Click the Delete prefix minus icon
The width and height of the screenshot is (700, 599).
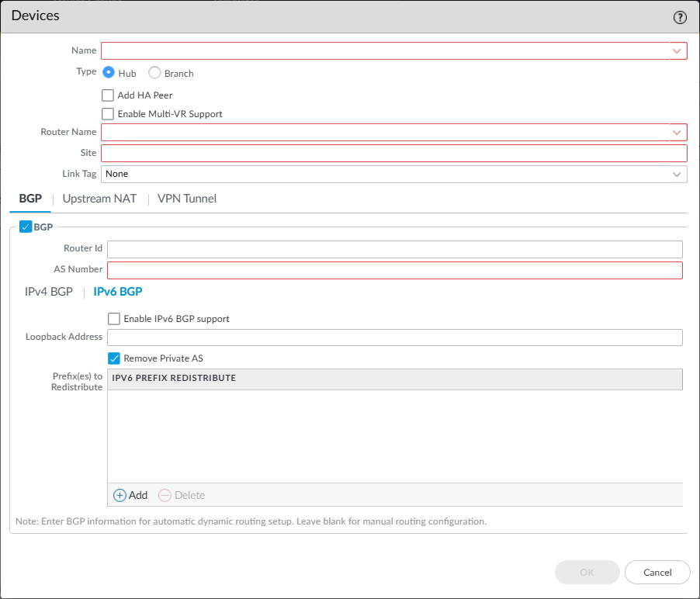165,495
